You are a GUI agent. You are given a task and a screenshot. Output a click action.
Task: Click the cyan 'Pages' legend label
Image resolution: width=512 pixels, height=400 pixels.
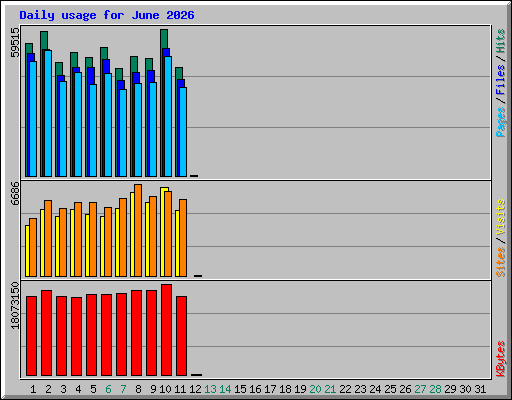pyautogui.click(x=500, y=122)
